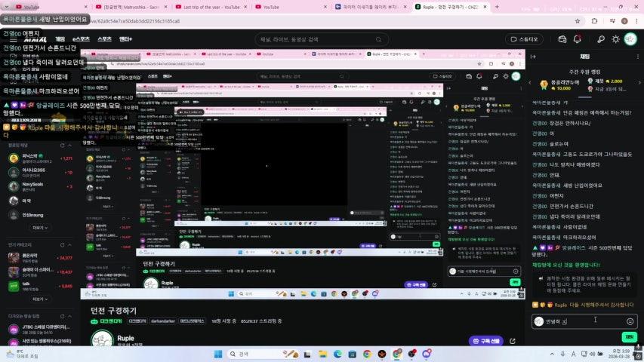Open the tab search dropdown arrow

pos(6,7)
